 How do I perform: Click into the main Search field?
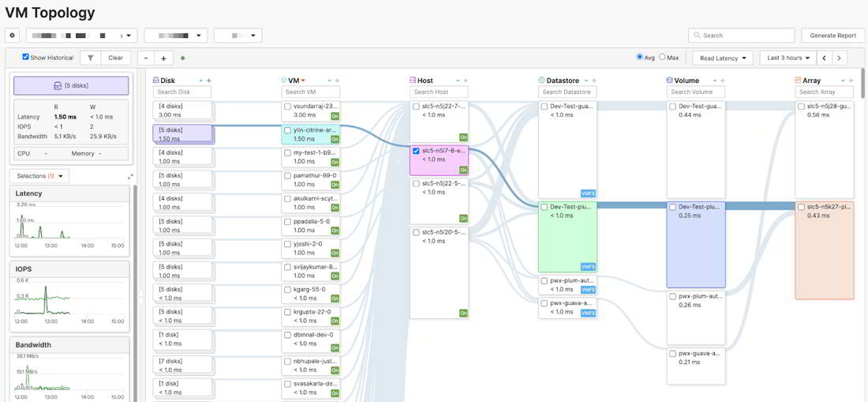point(742,36)
